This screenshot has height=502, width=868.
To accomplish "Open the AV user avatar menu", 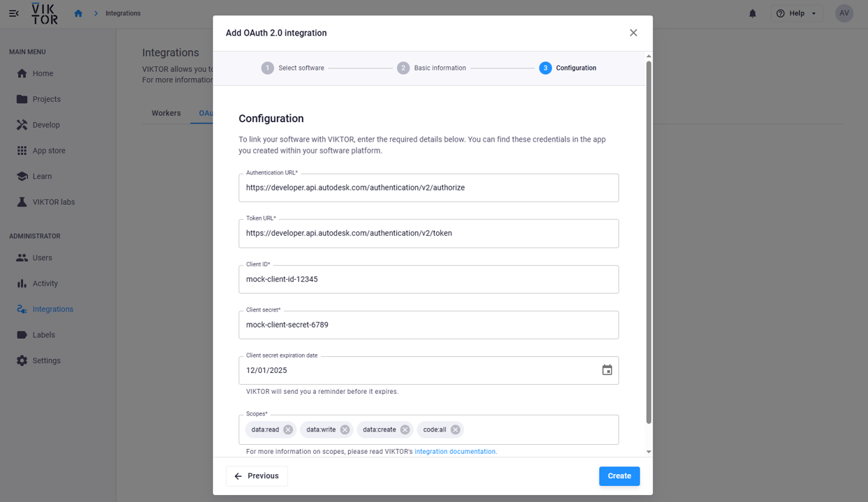I will pos(844,13).
